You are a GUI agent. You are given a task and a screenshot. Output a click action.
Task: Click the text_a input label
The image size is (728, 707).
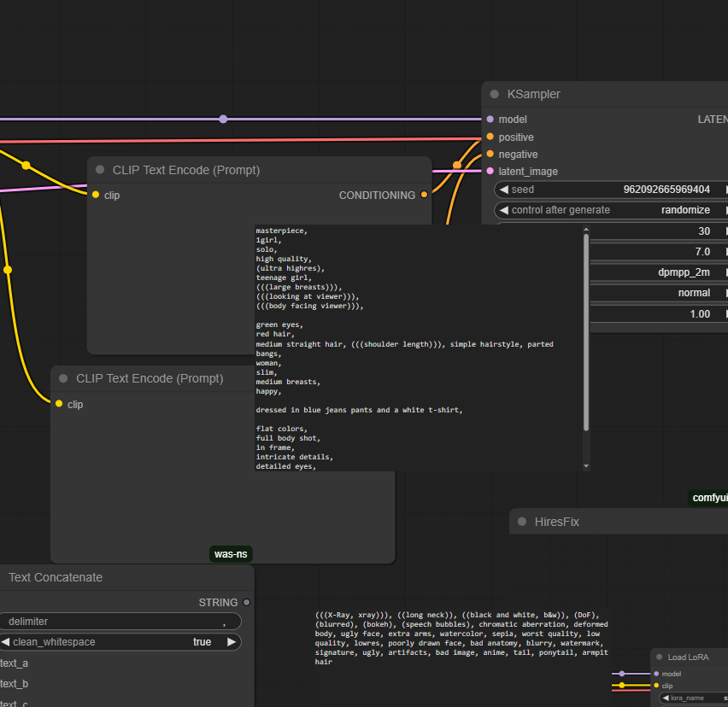[x=14, y=663]
